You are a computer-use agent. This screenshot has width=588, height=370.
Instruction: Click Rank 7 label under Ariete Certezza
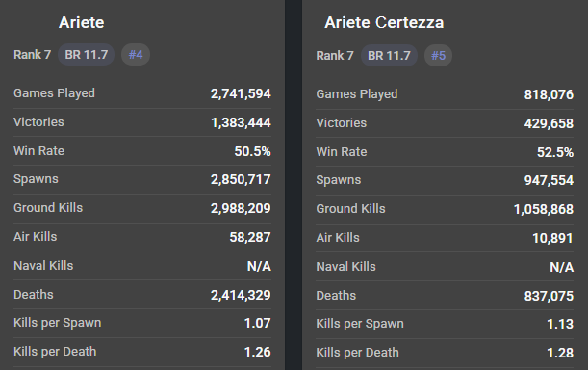click(335, 56)
